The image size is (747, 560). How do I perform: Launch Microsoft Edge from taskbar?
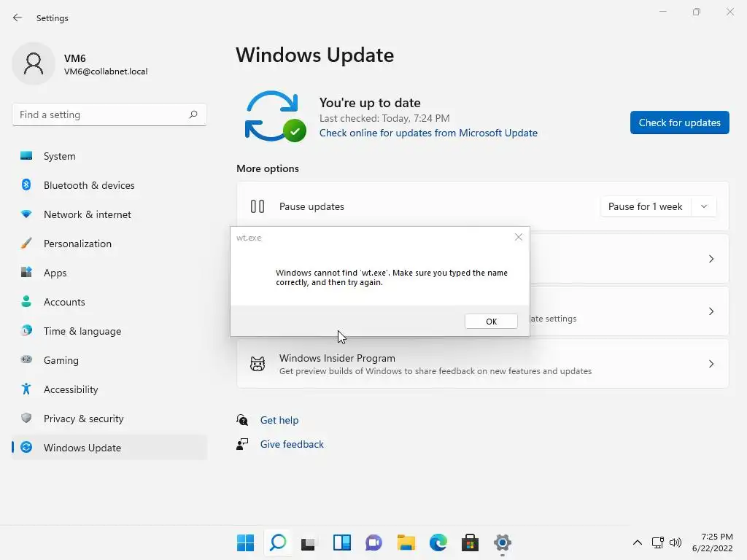point(438,542)
